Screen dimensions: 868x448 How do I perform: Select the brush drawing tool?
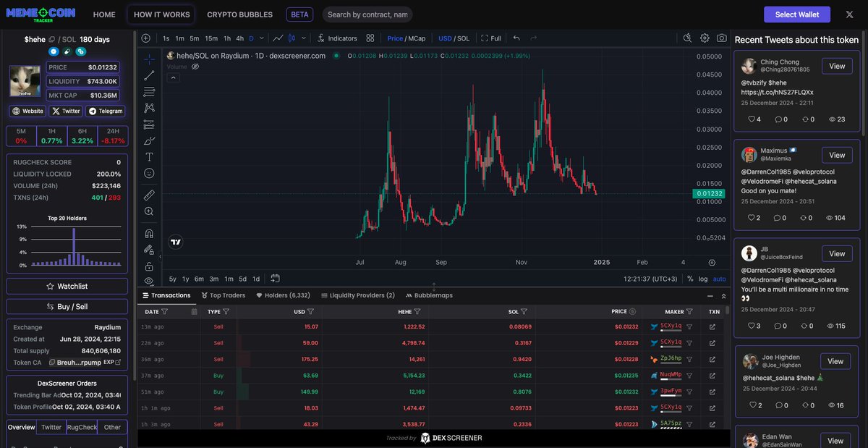[x=149, y=140]
